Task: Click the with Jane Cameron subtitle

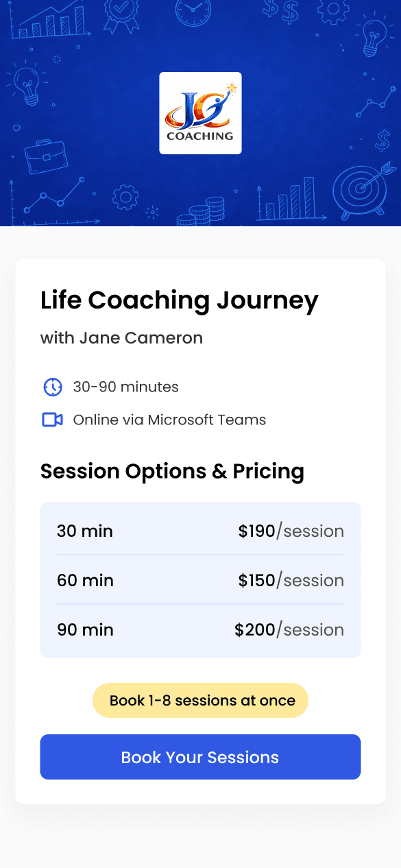Action: (121, 338)
